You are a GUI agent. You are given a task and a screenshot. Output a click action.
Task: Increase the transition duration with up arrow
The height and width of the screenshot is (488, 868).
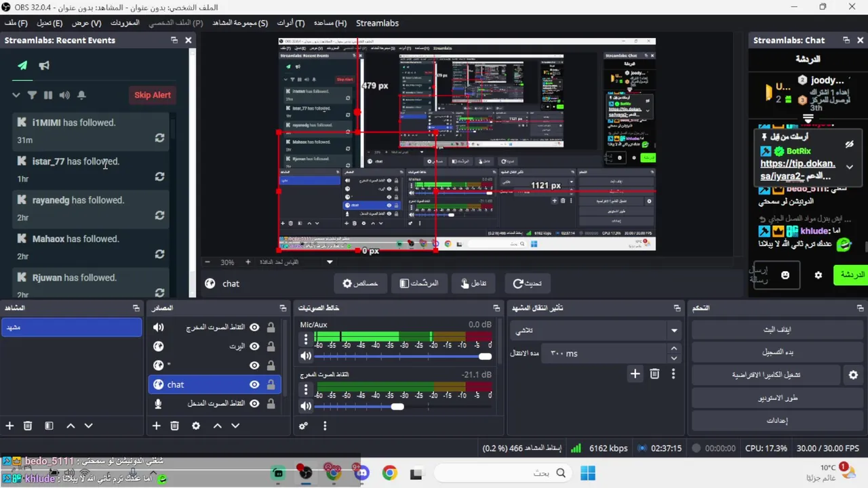click(673, 348)
